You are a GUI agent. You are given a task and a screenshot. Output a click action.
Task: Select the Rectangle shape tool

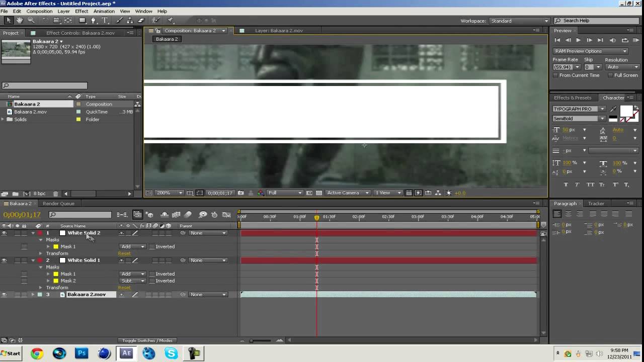click(x=83, y=21)
